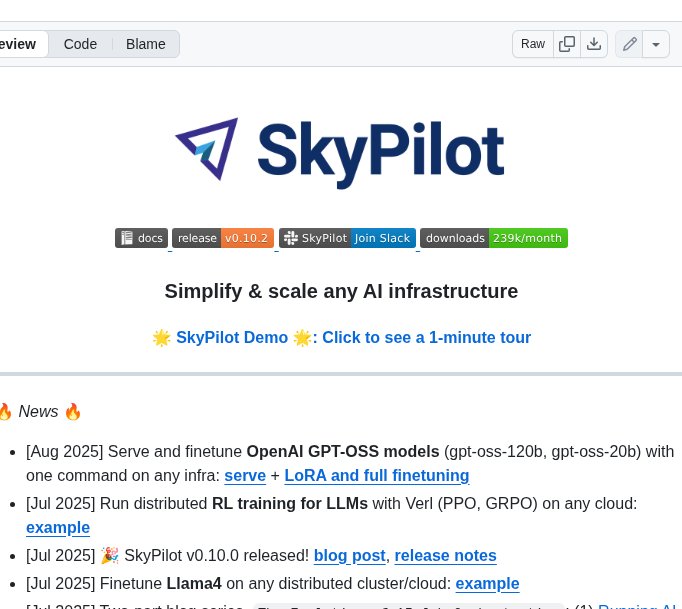This screenshot has height=609, width=682.
Task: Open the edit options dropdown arrow
Action: point(656,44)
